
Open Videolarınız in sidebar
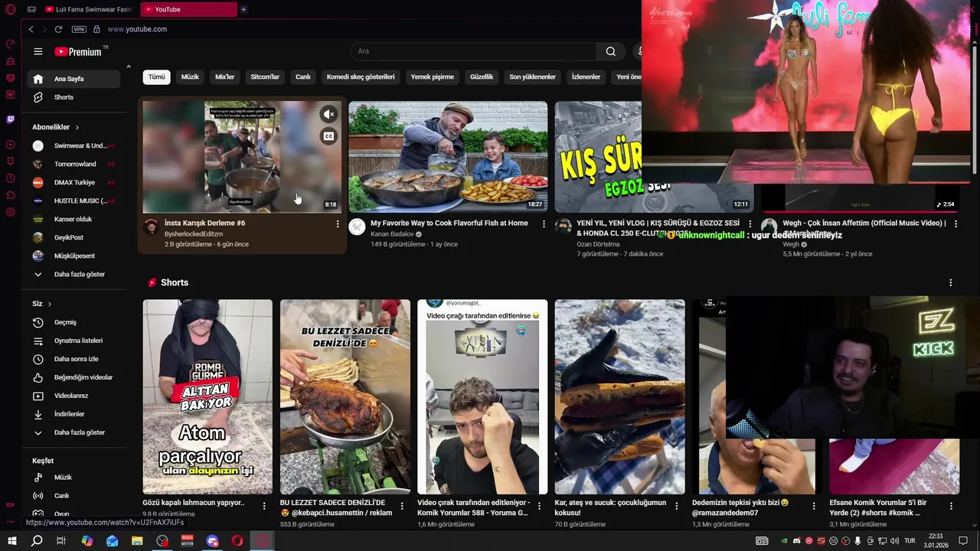75,396
